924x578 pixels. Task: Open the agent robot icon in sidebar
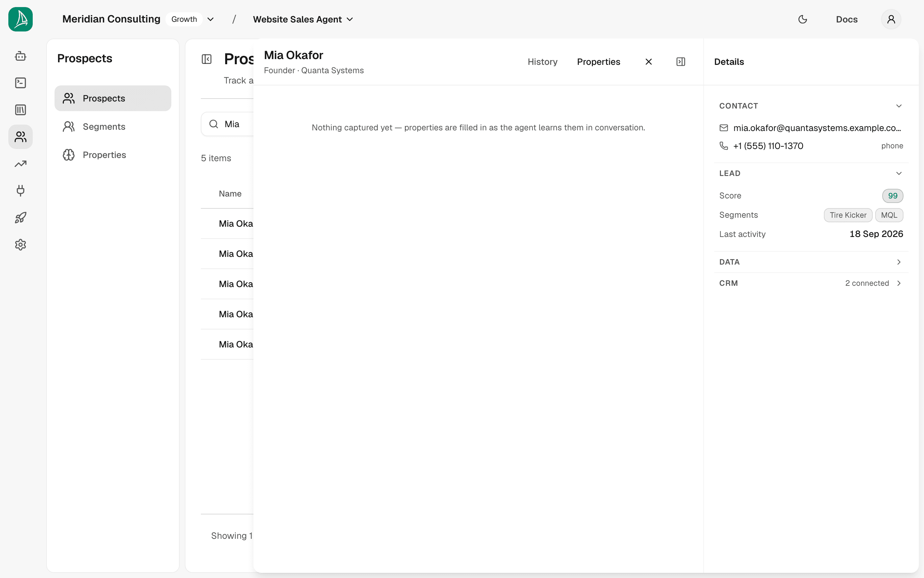point(21,56)
